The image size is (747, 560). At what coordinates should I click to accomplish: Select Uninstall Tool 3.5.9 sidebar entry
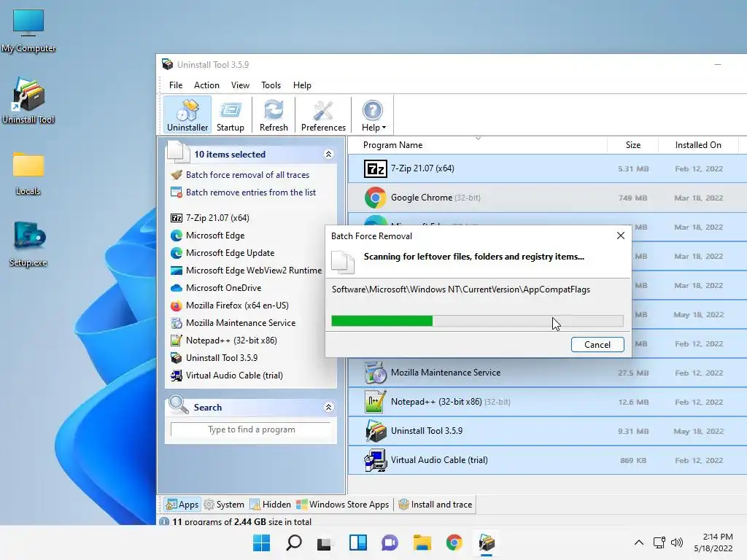pyautogui.click(x=214, y=358)
